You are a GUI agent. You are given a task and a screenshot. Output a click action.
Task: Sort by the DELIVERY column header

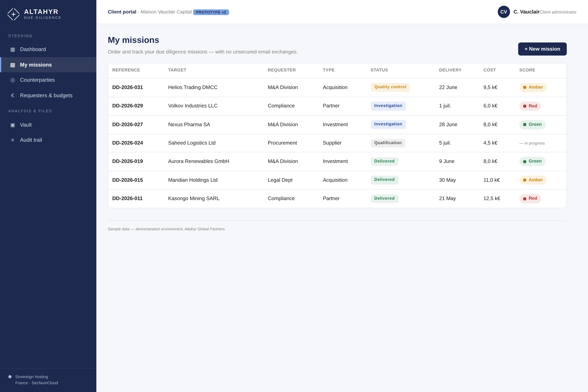[x=451, y=70]
